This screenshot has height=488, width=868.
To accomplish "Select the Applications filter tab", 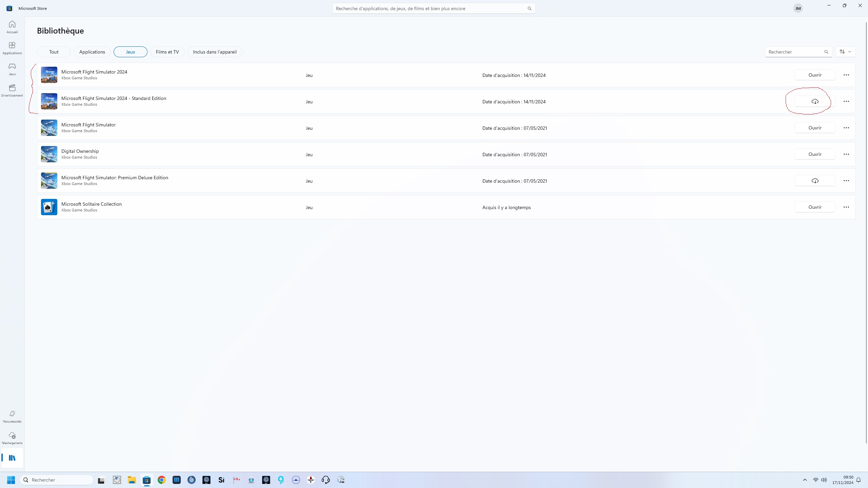I will click(x=92, y=52).
